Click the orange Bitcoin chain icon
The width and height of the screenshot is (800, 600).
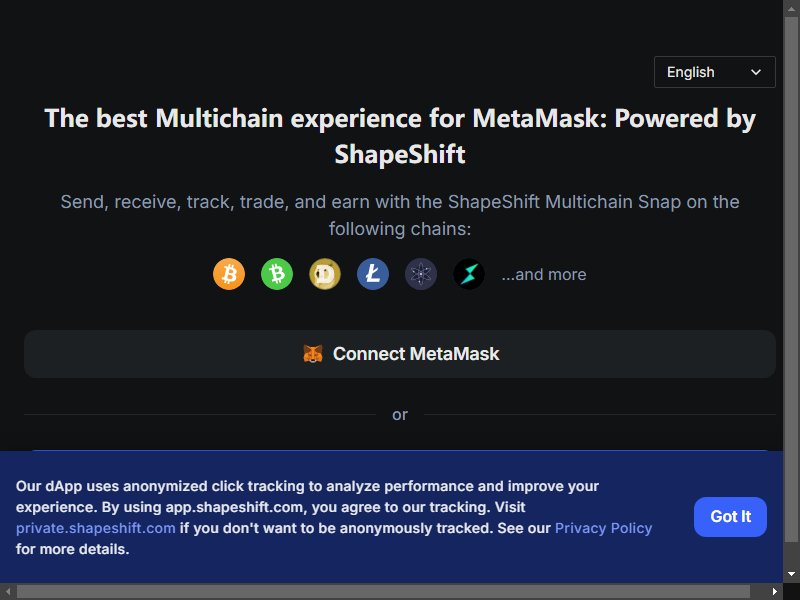click(229, 274)
